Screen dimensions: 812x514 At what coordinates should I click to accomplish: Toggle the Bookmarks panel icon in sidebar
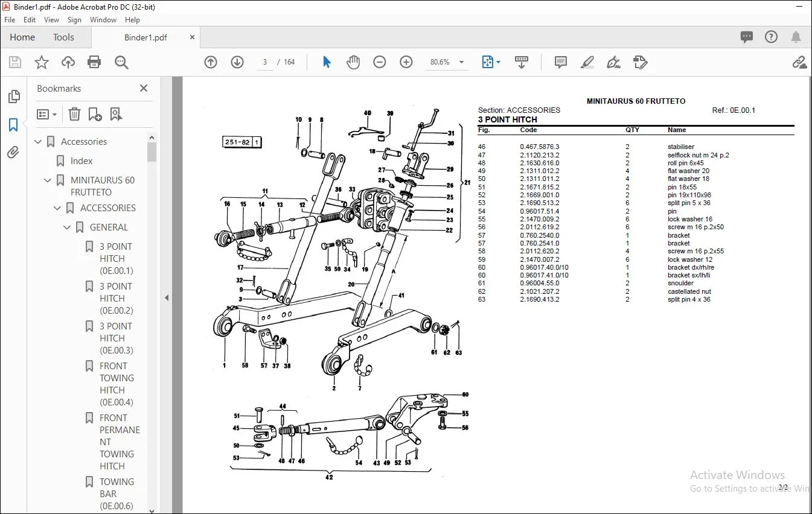pyautogui.click(x=13, y=125)
